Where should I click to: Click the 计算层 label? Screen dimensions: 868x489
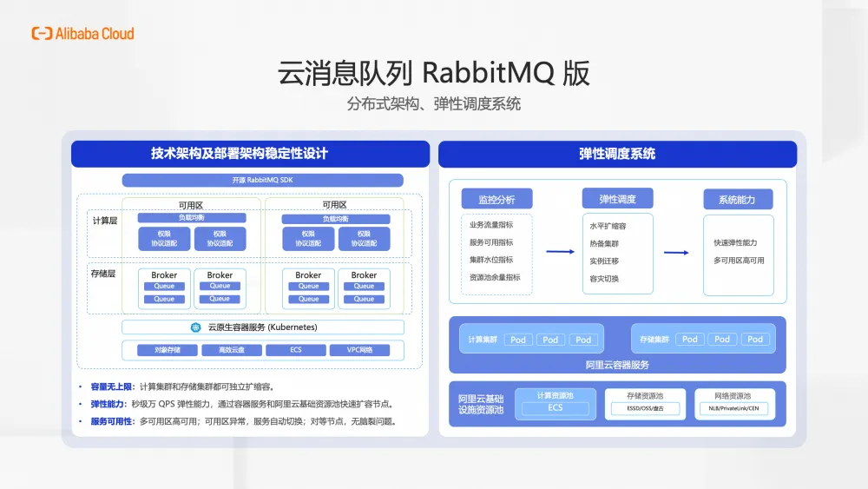pyautogui.click(x=105, y=221)
